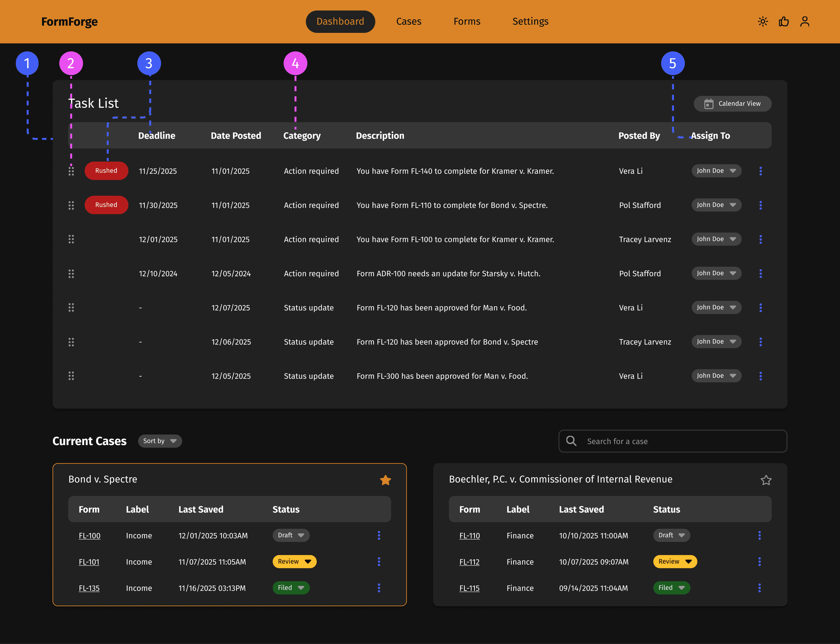Switch to Calendar View
Viewport: 840px width, 644px height.
tap(732, 104)
